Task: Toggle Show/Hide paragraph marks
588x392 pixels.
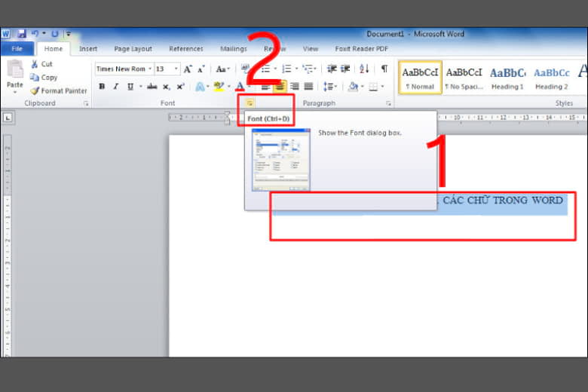Action: [384, 69]
